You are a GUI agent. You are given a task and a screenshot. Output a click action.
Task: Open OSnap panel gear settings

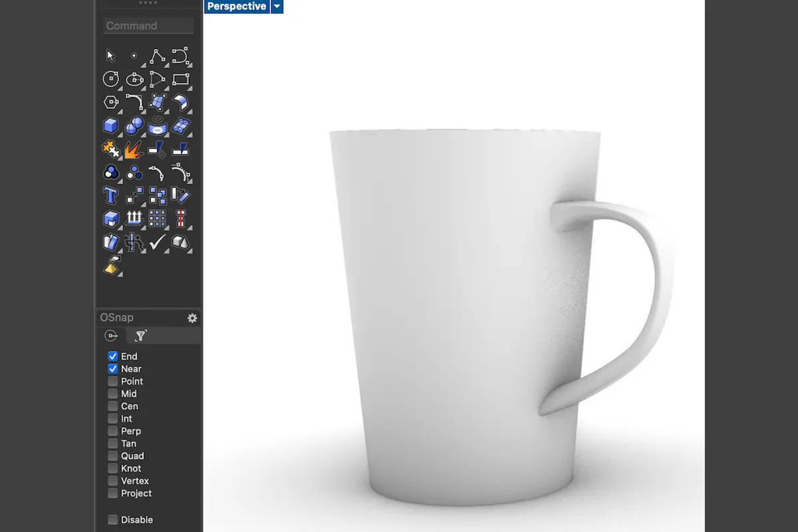click(x=192, y=318)
